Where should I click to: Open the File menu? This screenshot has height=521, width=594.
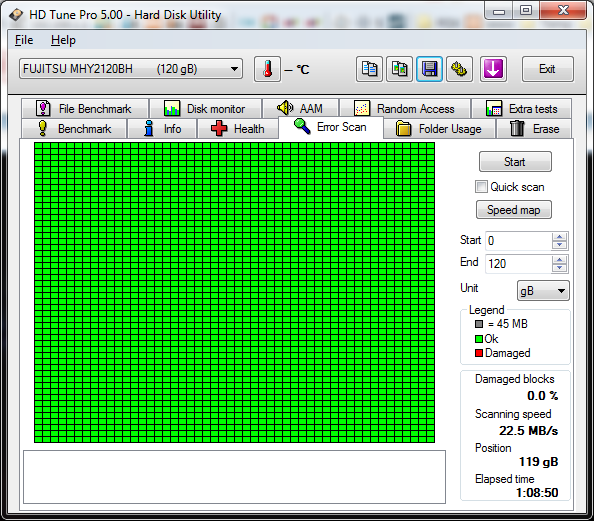click(x=24, y=40)
